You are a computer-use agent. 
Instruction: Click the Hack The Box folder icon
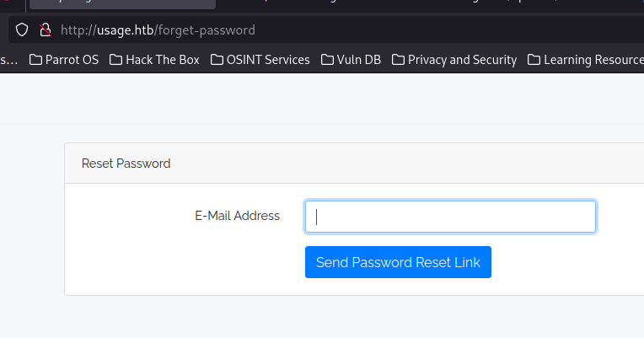[116, 60]
